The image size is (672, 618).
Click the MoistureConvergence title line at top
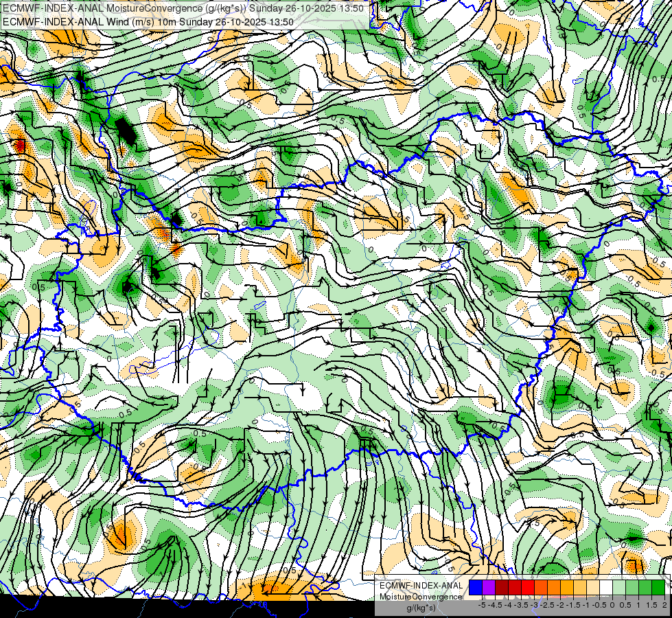(x=183, y=8)
